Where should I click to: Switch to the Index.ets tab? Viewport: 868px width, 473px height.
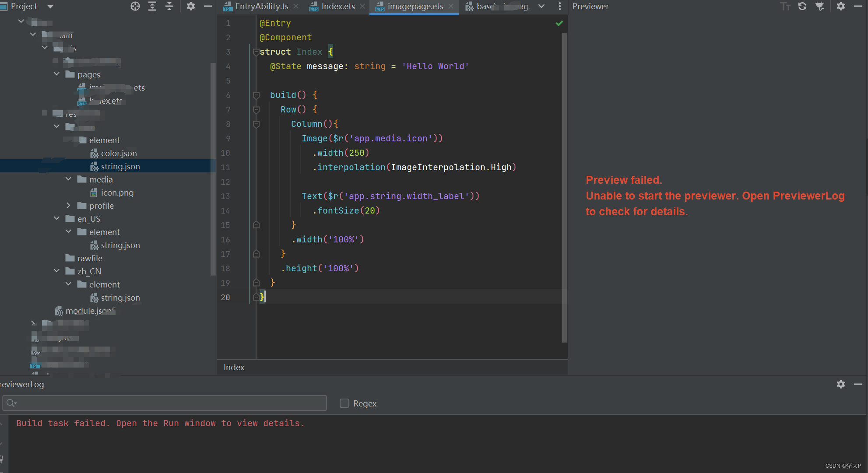(x=338, y=7)
